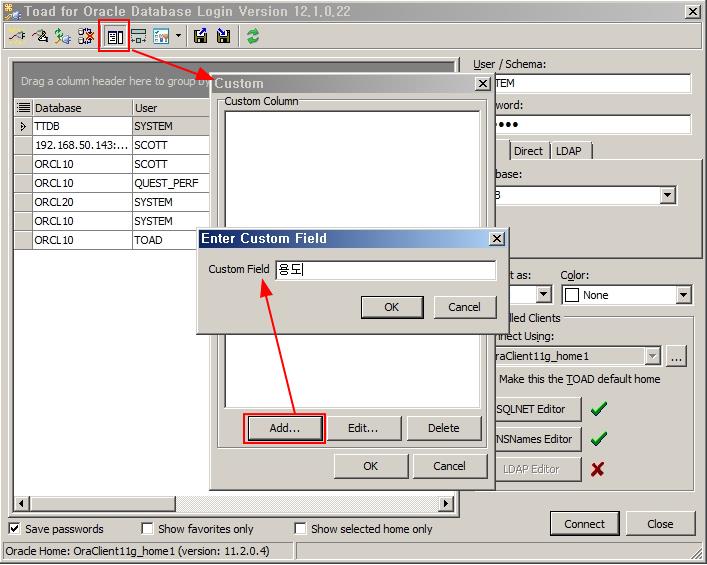
Task: Click the left floppy disk toolbar icon
Action: coord(201,37)
